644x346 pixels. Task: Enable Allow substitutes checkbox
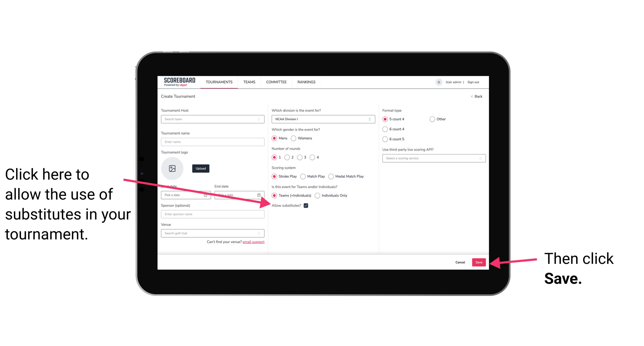(307, 205)
